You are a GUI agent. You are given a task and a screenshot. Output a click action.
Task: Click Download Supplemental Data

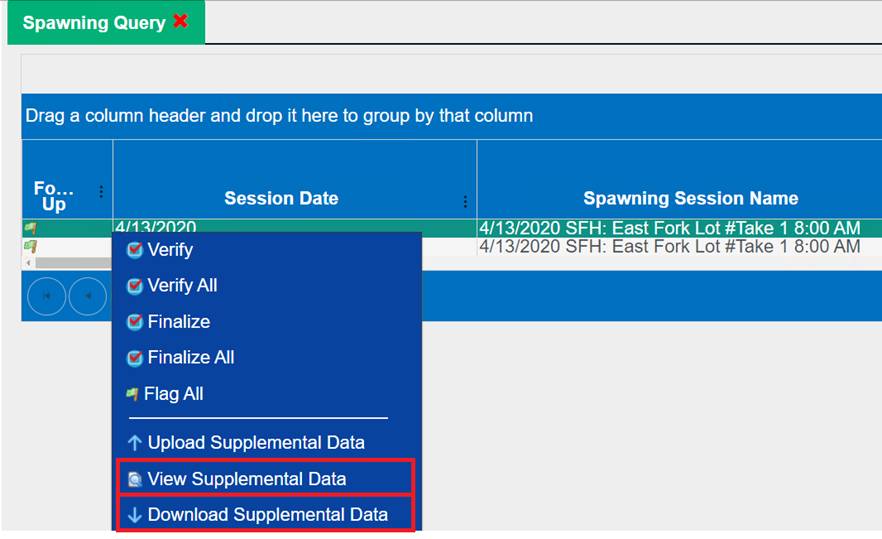pyautogui.click(x=267, y=516)
